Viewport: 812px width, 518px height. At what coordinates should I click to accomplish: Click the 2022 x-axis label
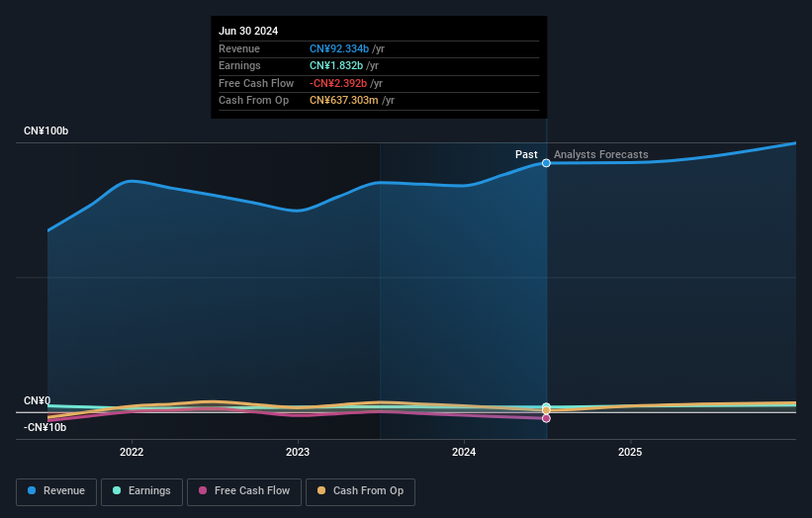[x=132, y=452]
